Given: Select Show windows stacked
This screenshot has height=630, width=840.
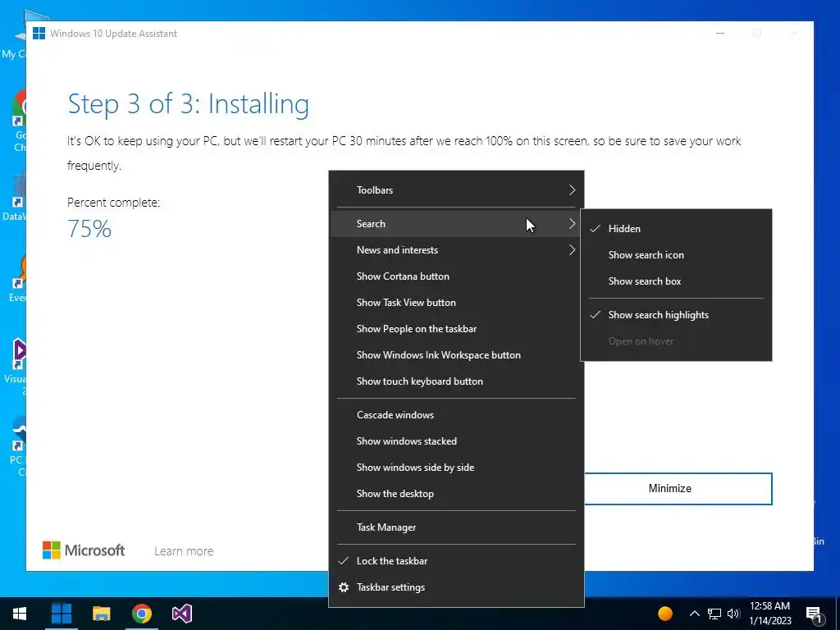Looking at the screenshot, I should point(456,441).
